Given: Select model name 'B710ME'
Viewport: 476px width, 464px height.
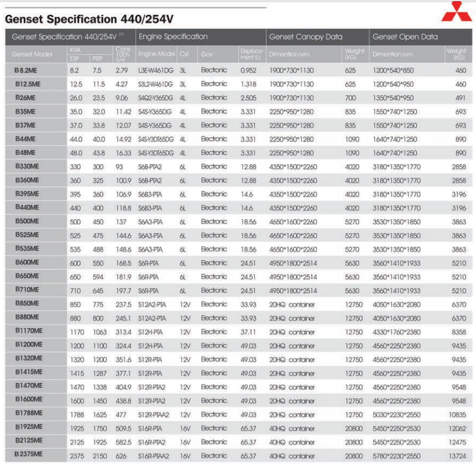Looking at the screenshot, I should click(27, 290).
